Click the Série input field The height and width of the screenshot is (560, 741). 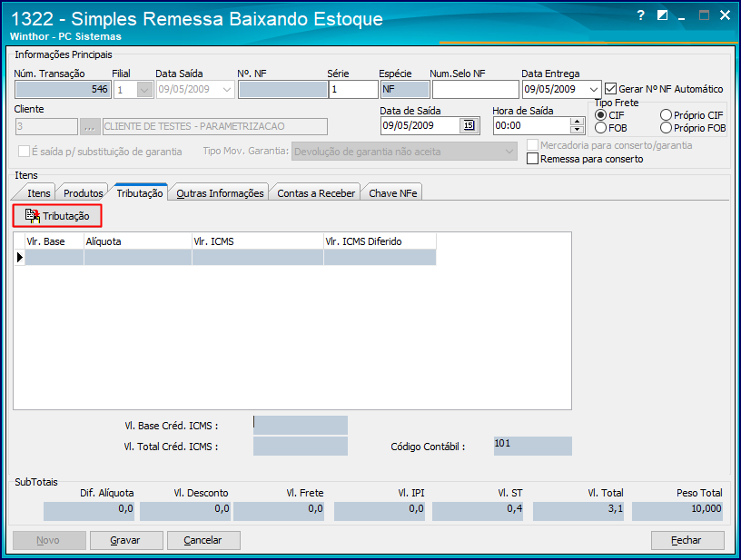coord(353,89)
